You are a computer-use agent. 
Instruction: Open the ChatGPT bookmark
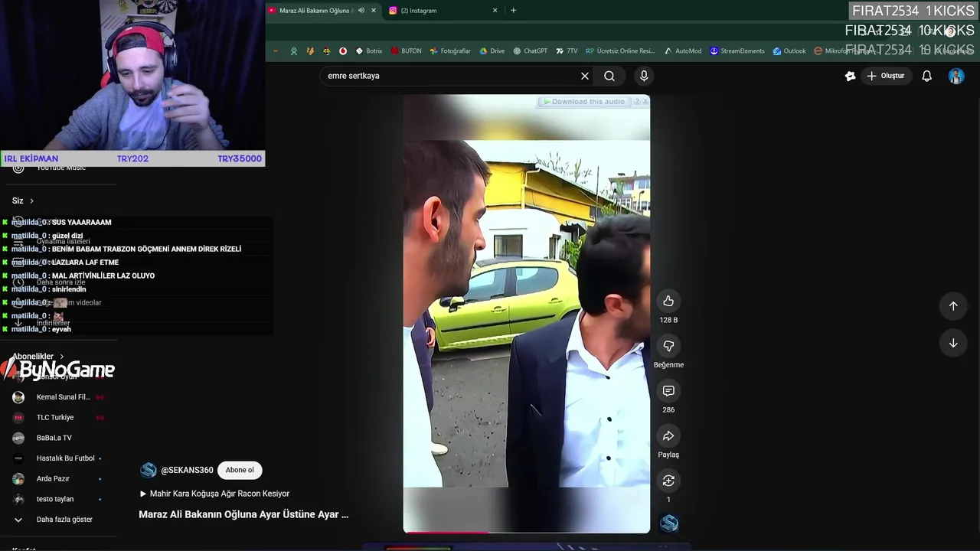[530, 51]
